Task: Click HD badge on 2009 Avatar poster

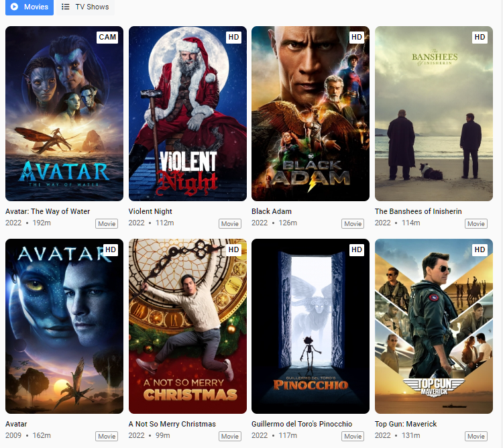Action: tap(111, 249)
